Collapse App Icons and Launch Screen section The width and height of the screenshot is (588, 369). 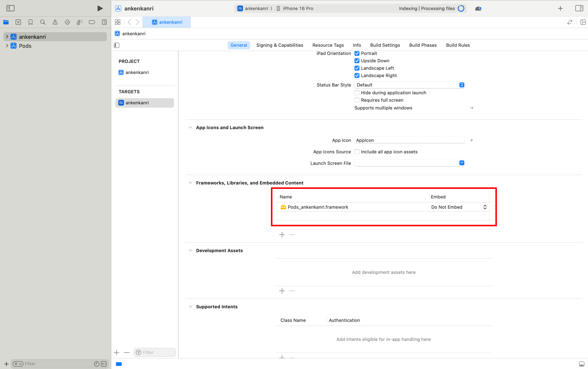click(190, 128)
